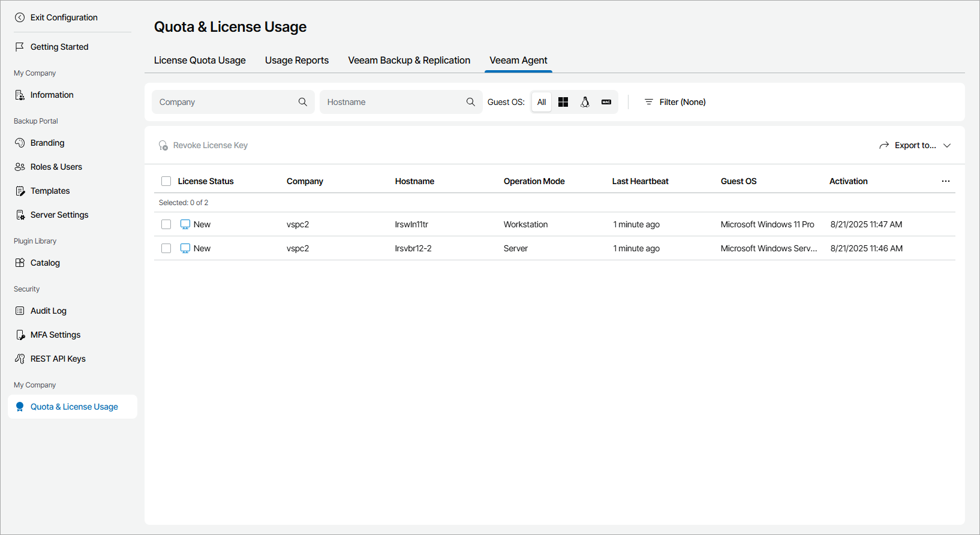Sort by Company column header

click(305, 181)
